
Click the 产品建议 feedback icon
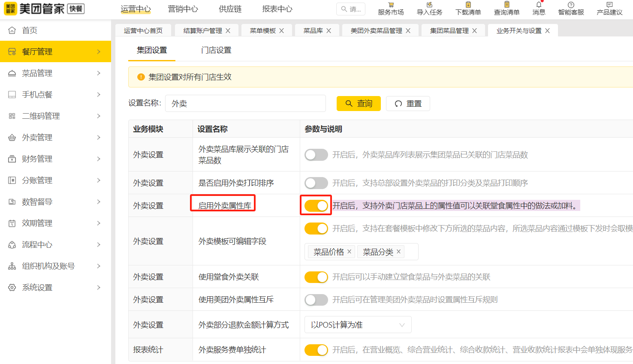tap(609, 5)
